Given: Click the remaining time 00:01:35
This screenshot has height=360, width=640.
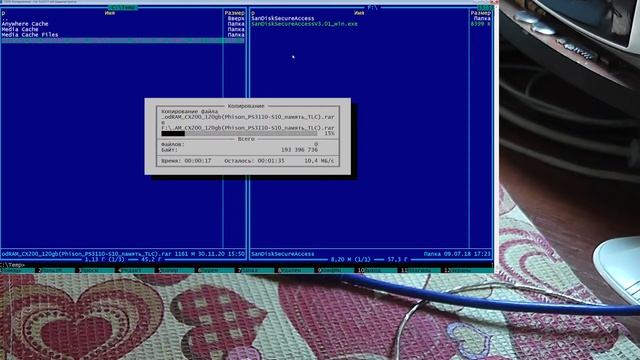Looking at the screenshot, I should (x=271, y=161).
